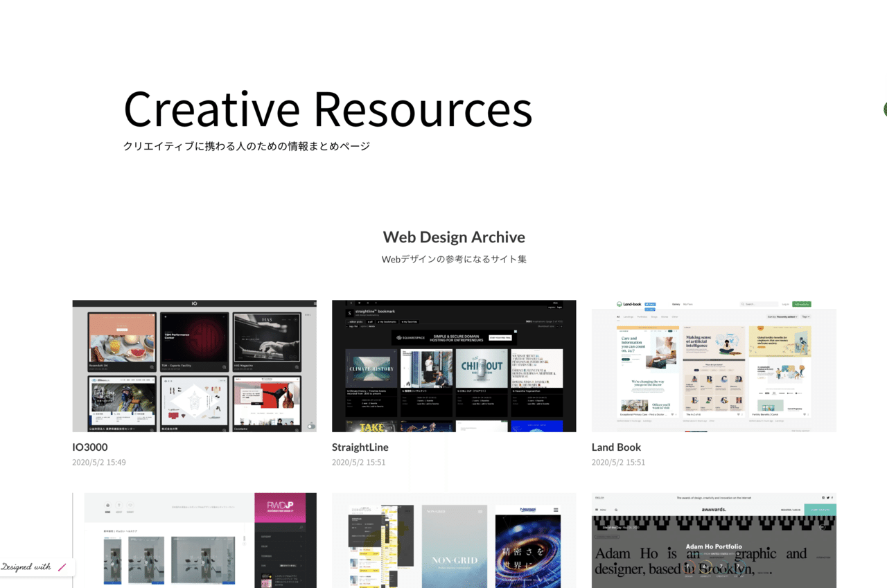The height and width of the screenshot is (588, 887).
Task: Click the green circular widget on the right edge
Action: [x=884, y=109]
